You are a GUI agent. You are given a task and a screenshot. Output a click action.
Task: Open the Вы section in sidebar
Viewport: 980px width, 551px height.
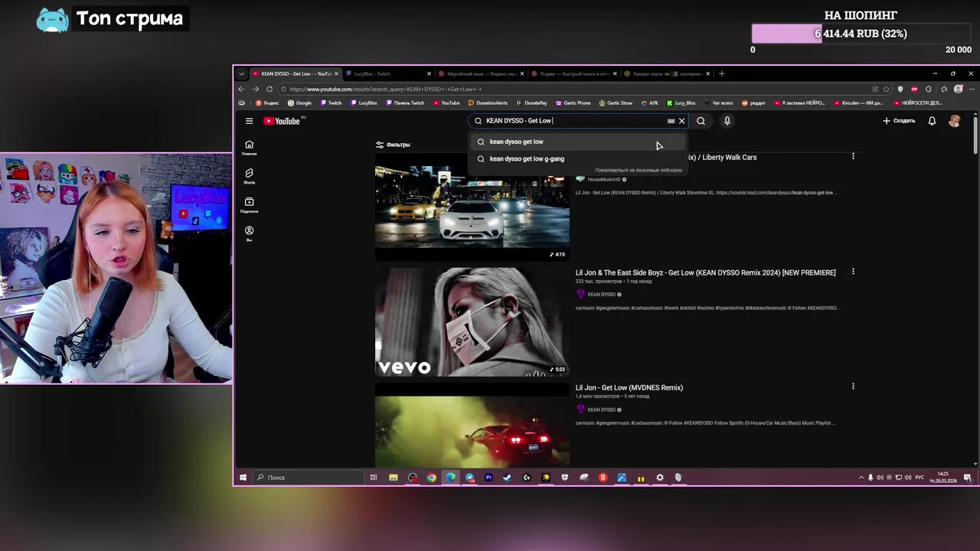249,233
